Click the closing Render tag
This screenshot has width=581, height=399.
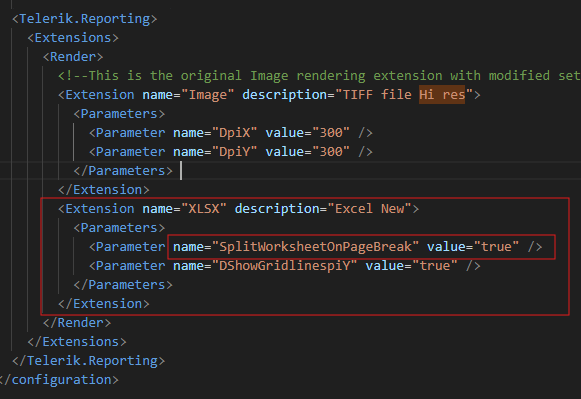pos(77,323)
